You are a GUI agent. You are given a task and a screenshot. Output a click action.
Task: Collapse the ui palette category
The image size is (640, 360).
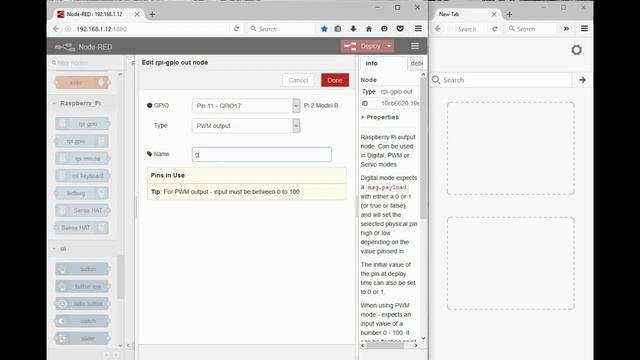click(60, 249)
